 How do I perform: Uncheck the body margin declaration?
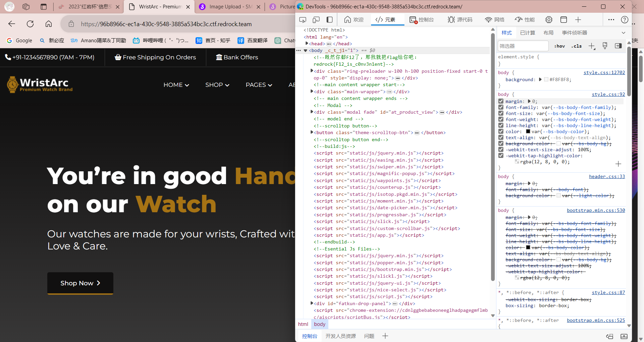pos(501,101)
